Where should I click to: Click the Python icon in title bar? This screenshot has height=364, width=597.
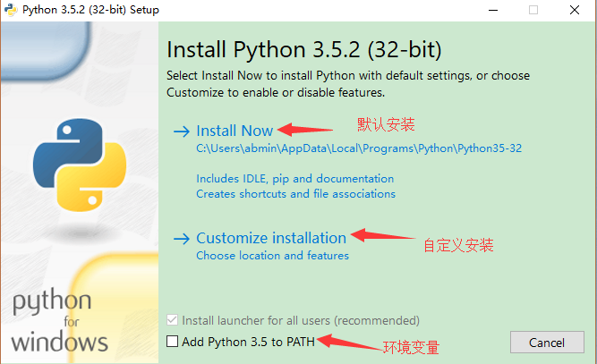coord(11,10)
